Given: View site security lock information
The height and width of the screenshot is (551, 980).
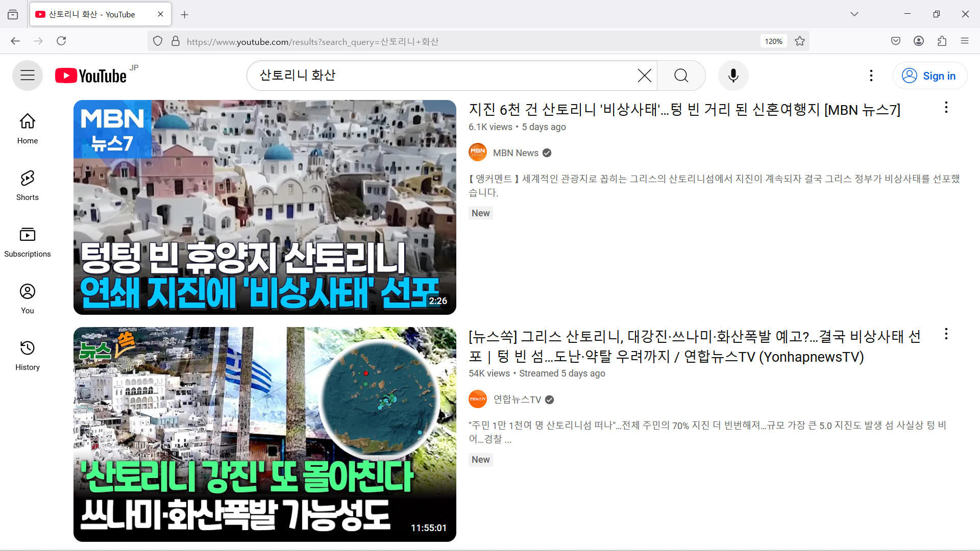Looking at the screenshot, I should [x=176, y=41].
